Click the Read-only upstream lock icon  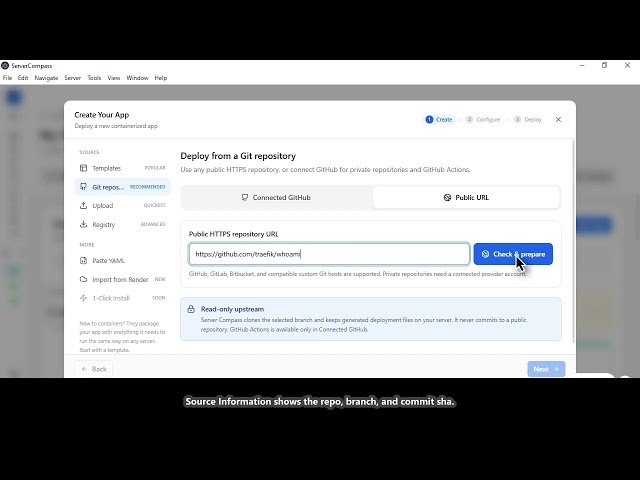[x=191, y=309]
